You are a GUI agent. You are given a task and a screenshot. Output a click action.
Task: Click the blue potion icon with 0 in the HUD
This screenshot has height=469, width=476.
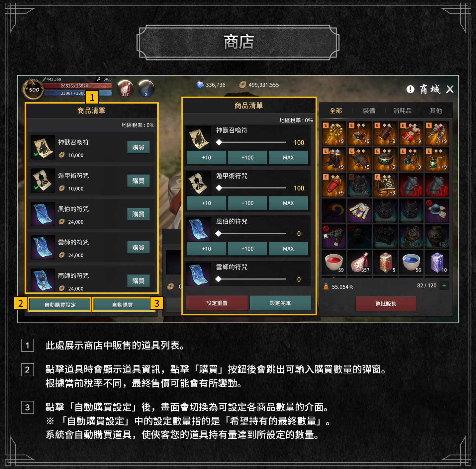146,88
